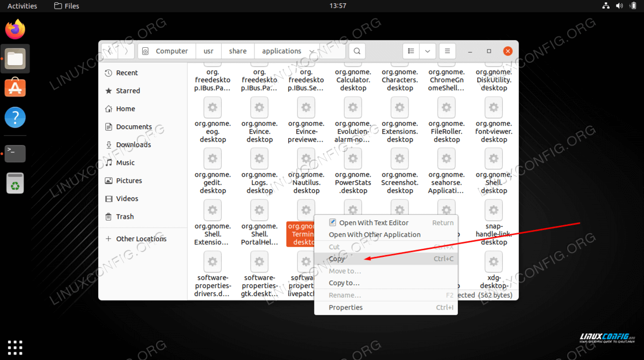Go to Home in the sidebar

(143, 109)
